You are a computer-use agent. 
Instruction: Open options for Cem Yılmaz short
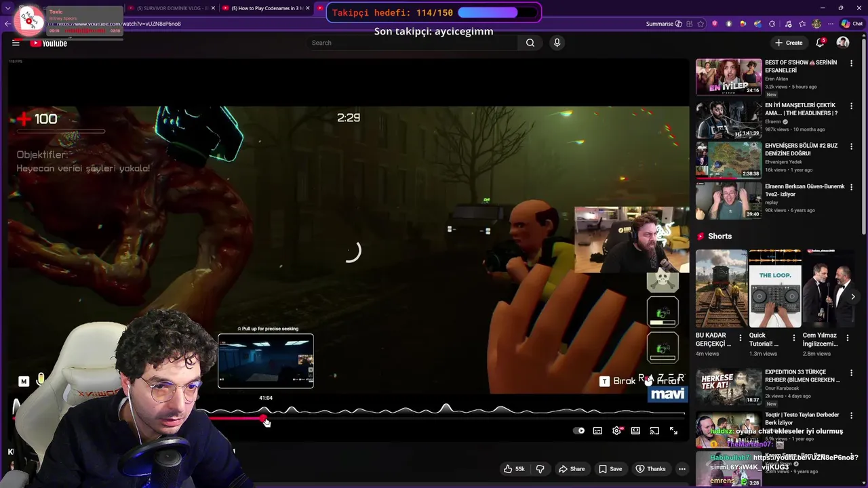tap(848, 337)
